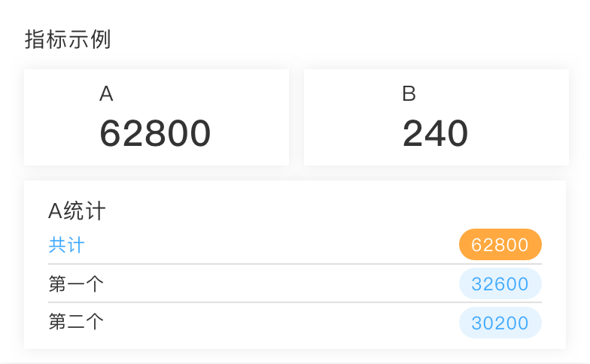Click the blue 32600 badge
The width and height of the screenshot is (590, 364).
click(x=500, y=284)
